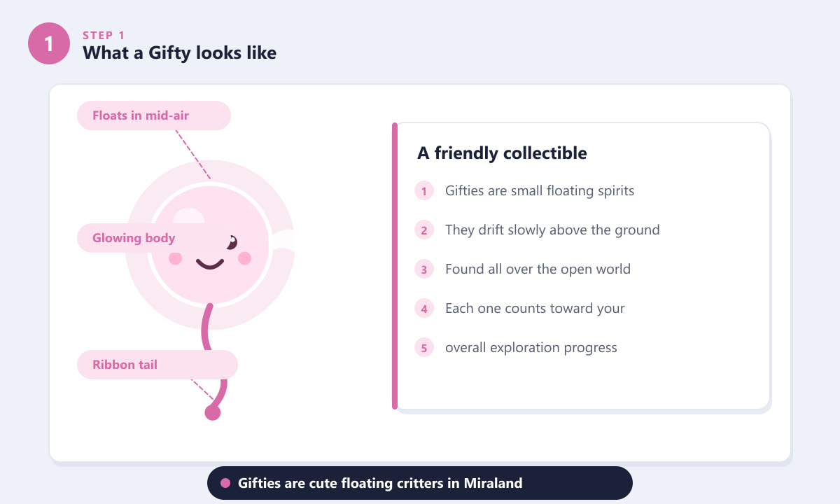Click the 'A friendly collectible' heading
Viewport: 840px width, 504px height.
click(502, 153)
